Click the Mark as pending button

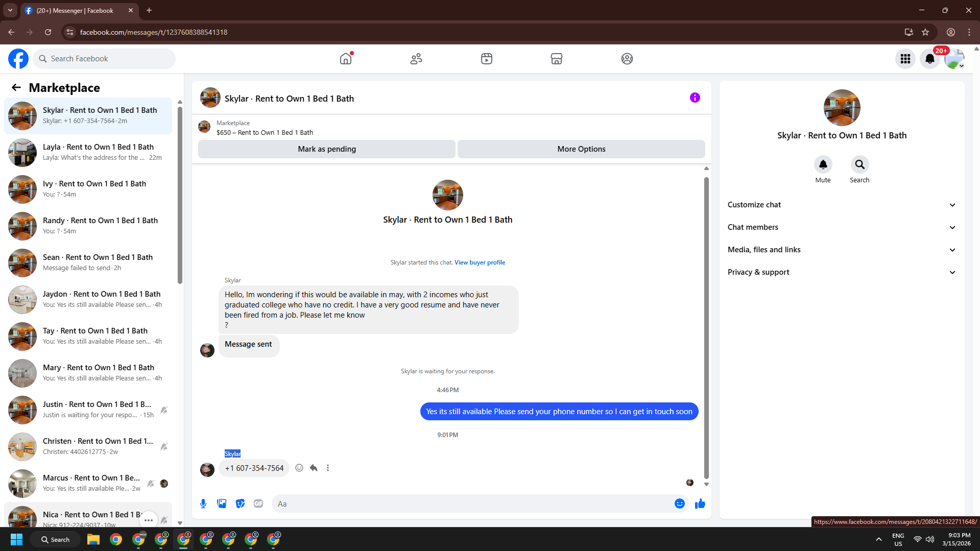point(327,149)
